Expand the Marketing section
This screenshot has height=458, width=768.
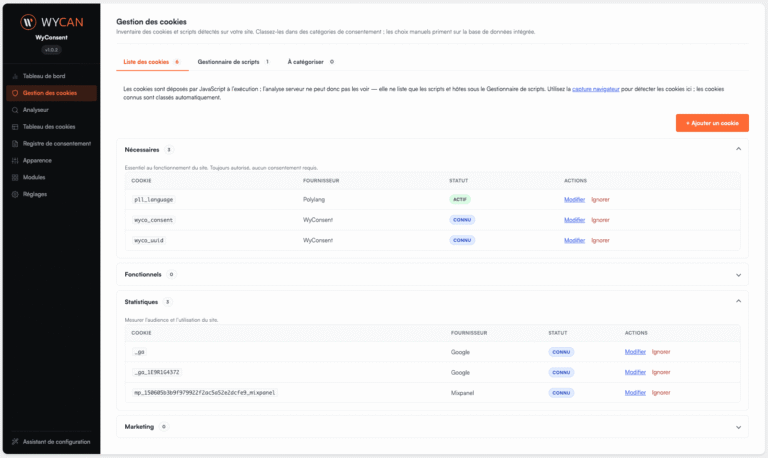pos(738,427)
